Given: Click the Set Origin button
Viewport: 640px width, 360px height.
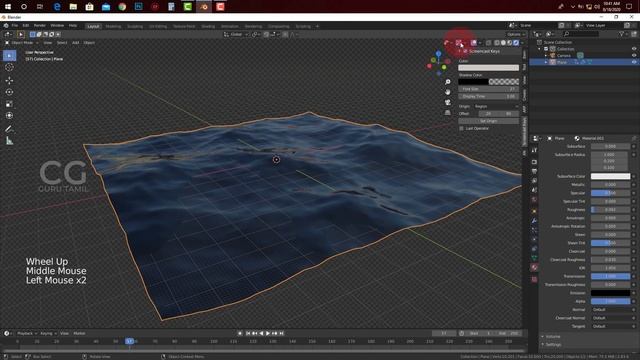Looking at the screenshot, I should point(489,121).
